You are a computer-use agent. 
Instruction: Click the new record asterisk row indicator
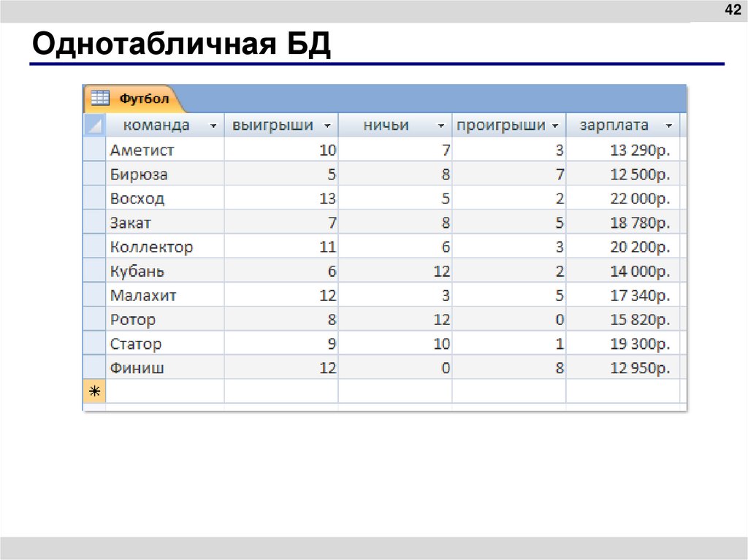[95, 391]
